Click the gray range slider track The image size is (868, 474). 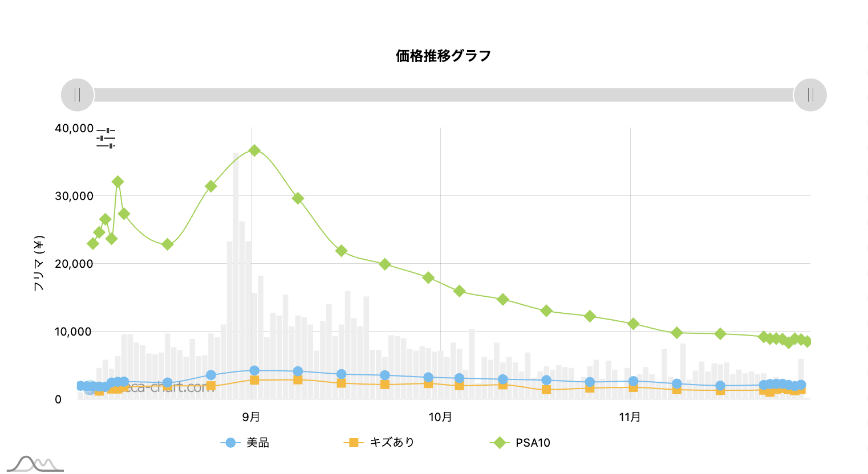[444, 95]
